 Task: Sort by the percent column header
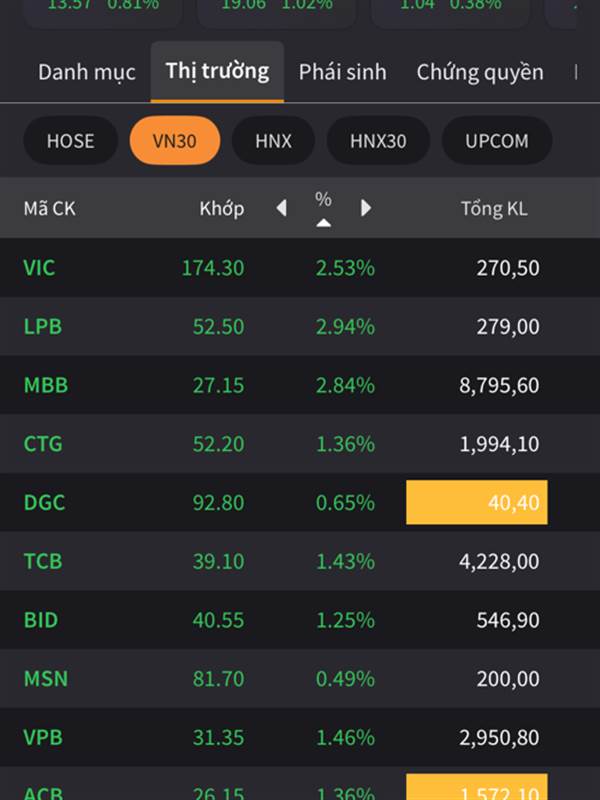pyautogui.click(x=323, y=207)
